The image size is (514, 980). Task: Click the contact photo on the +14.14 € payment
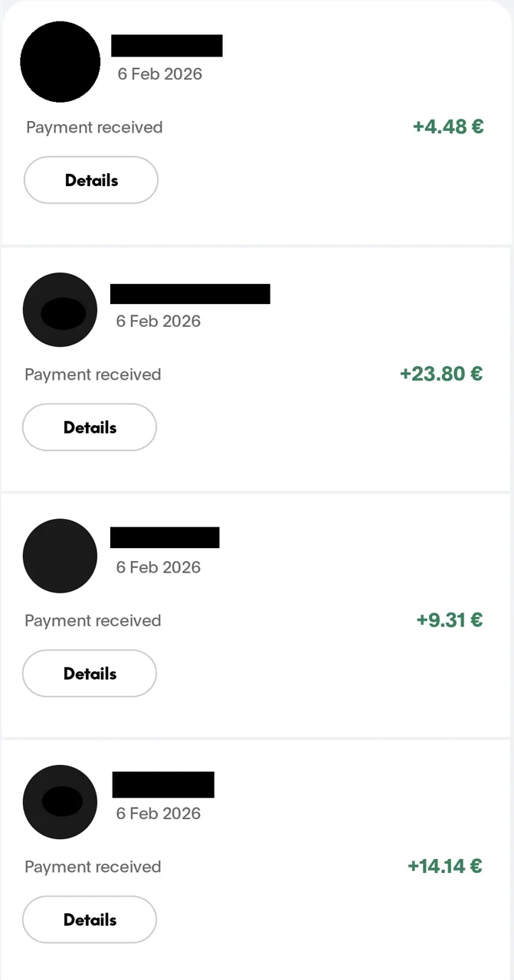pyautogui.click(x=59, y=802)
